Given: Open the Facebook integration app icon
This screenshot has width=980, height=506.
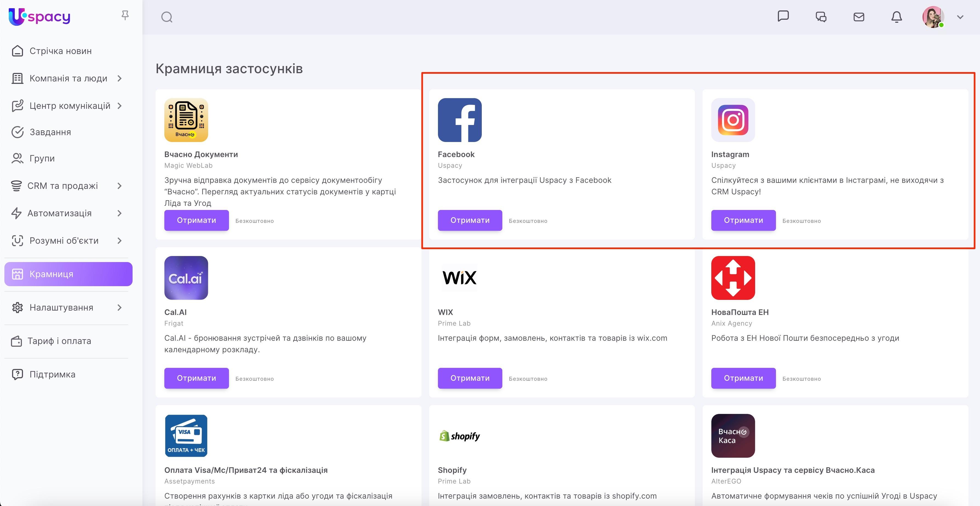Looking at the screenshot, I should tap(460, 120).
